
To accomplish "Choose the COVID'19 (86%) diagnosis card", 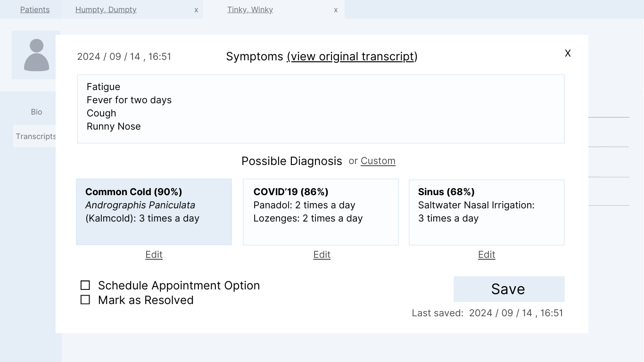I will [x=321, y=212].
